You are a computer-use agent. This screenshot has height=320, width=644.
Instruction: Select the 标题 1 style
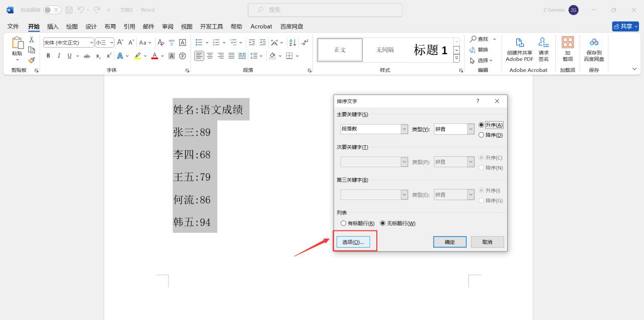click(430, 50)
